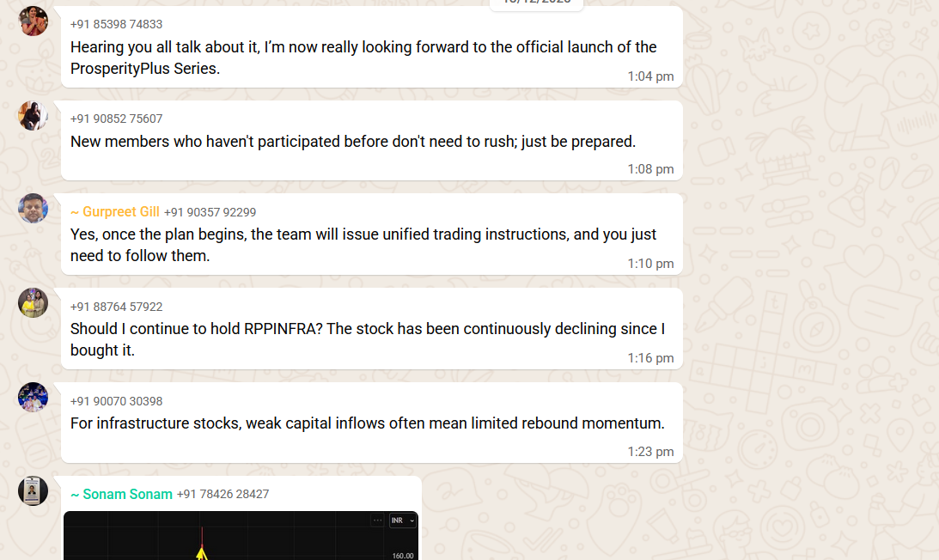Click phone number +91 85398 74833
Viewport: 939px width, 560px height.
tap(116, 24)
